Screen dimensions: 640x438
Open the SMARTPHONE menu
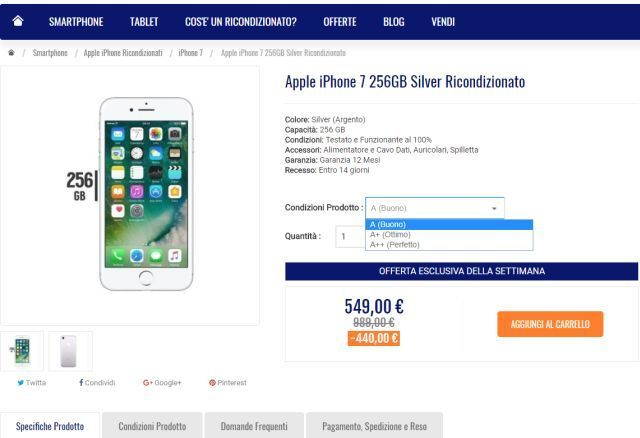click(76, 22)
